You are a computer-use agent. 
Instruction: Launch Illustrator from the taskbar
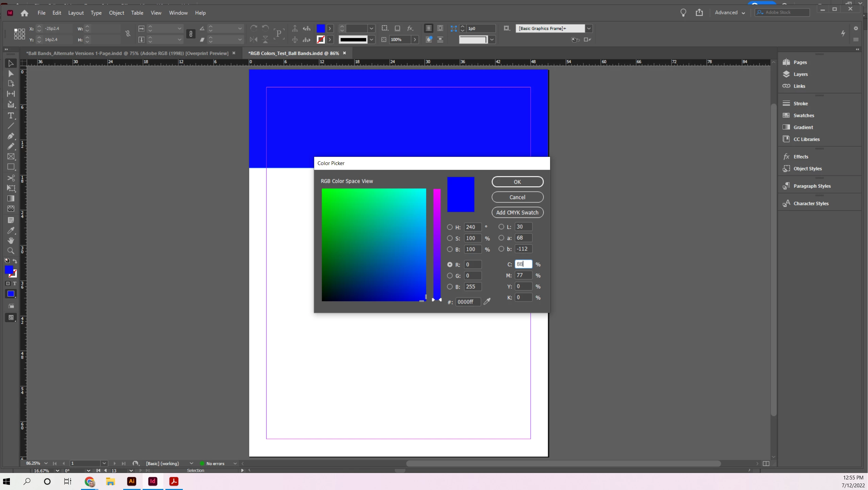point(132,481)
